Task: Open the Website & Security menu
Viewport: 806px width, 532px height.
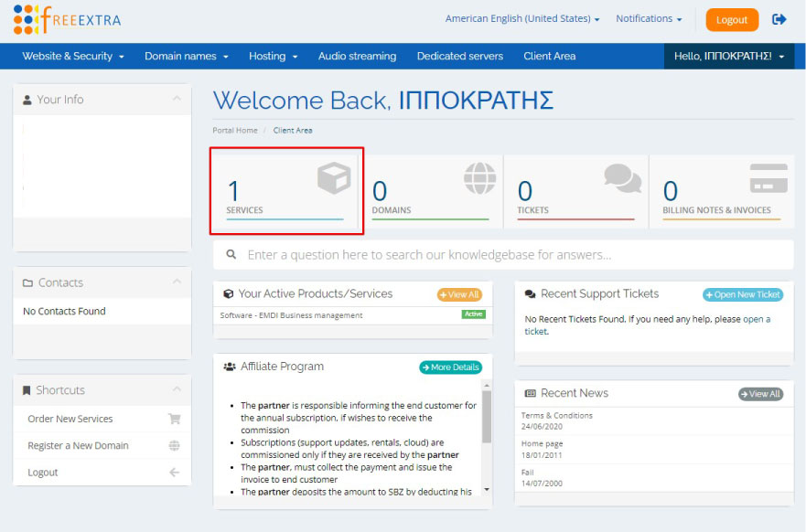Action: coord(73,56)
